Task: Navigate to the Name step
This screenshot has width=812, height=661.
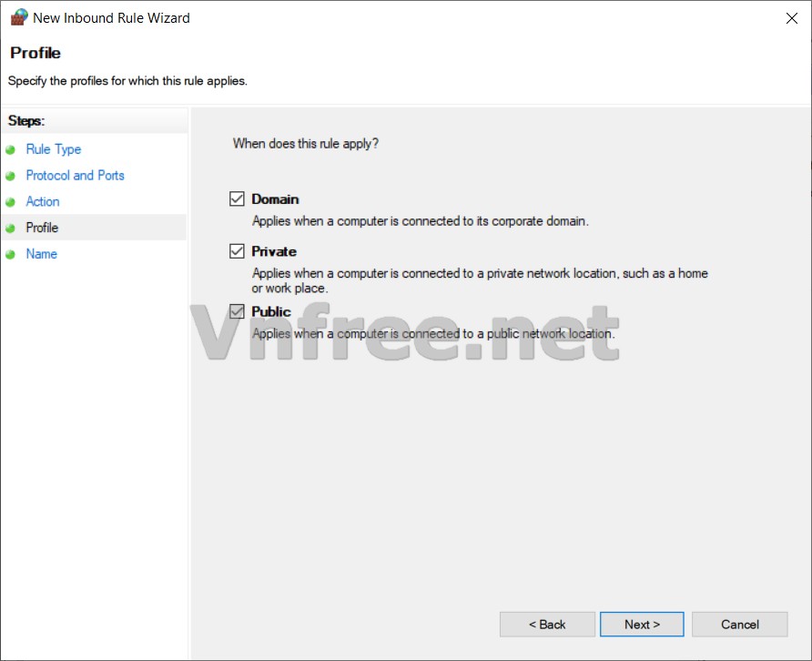Action: tap(41, 254)
